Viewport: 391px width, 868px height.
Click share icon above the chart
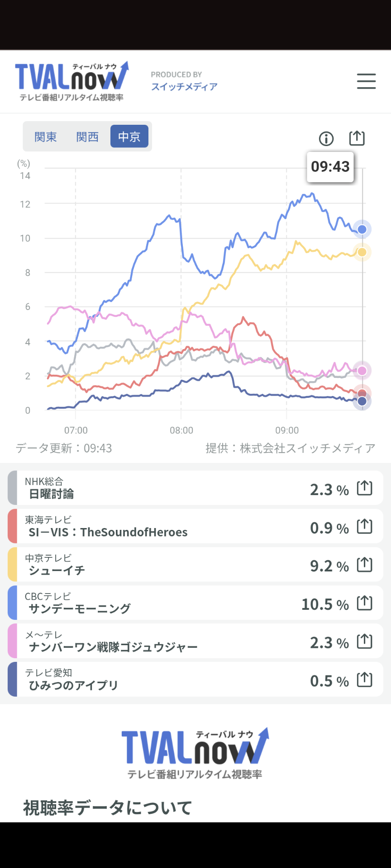[357, 138]
